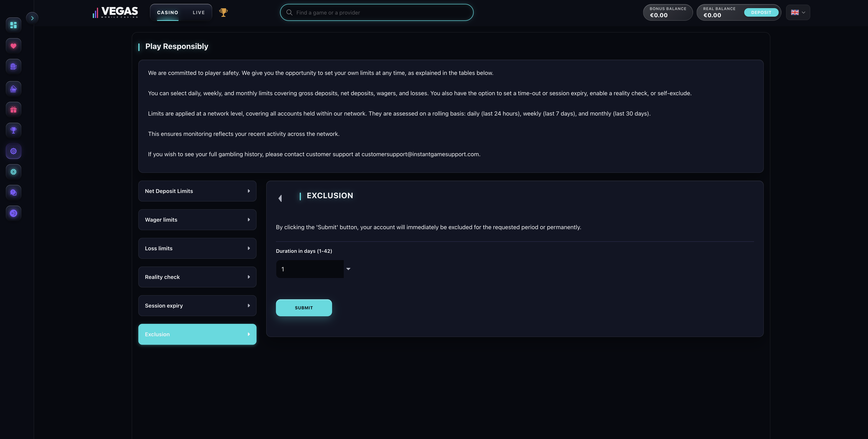Click the Bonus Balance pill
Screen dimensions: 868x439
(668, 12)
